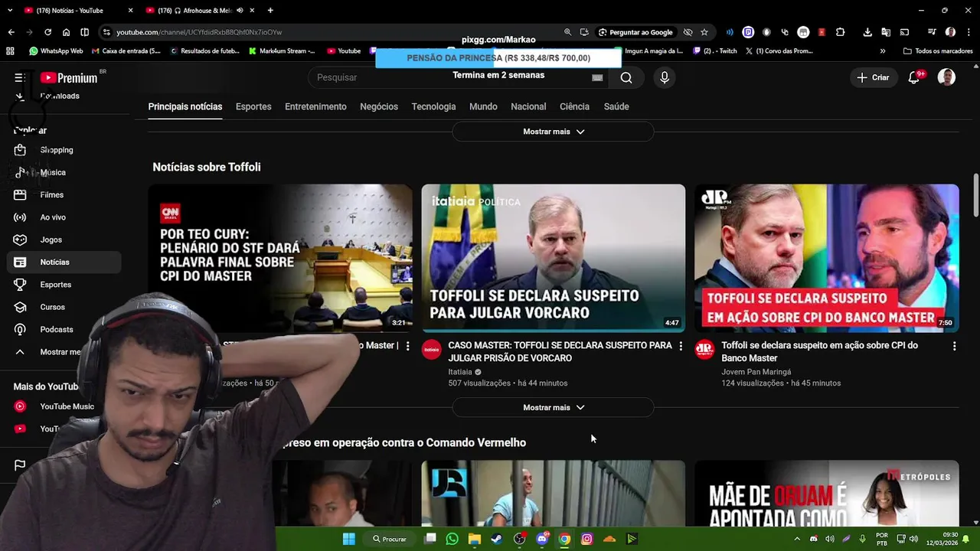Play Jovem Pan CPI do Banco Master thumbnail
The image size is (980, 551).
click(826, 258)
